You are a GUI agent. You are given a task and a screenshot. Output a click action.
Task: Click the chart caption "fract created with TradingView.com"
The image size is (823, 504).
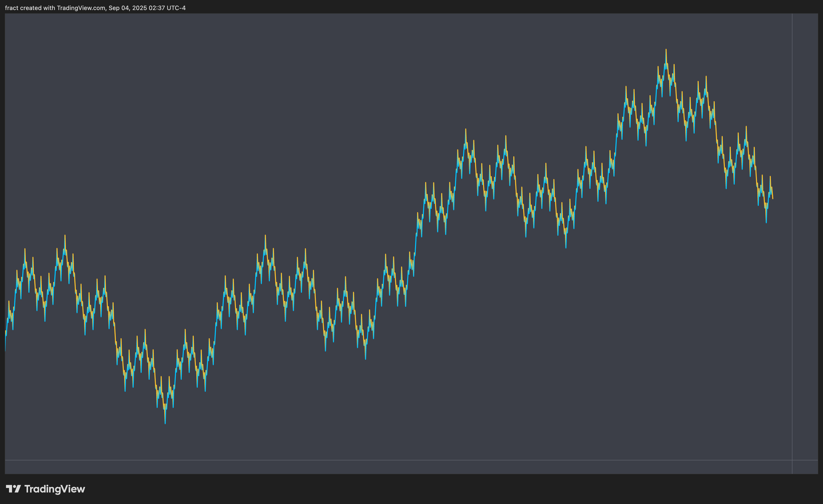pos(55,8)
